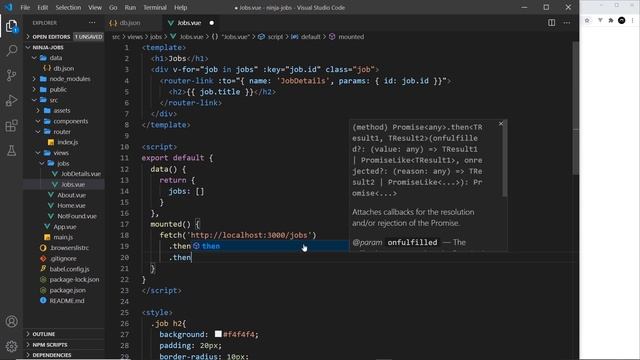
Task: Expand the Outline section
Action: click(x=64, y=334)
